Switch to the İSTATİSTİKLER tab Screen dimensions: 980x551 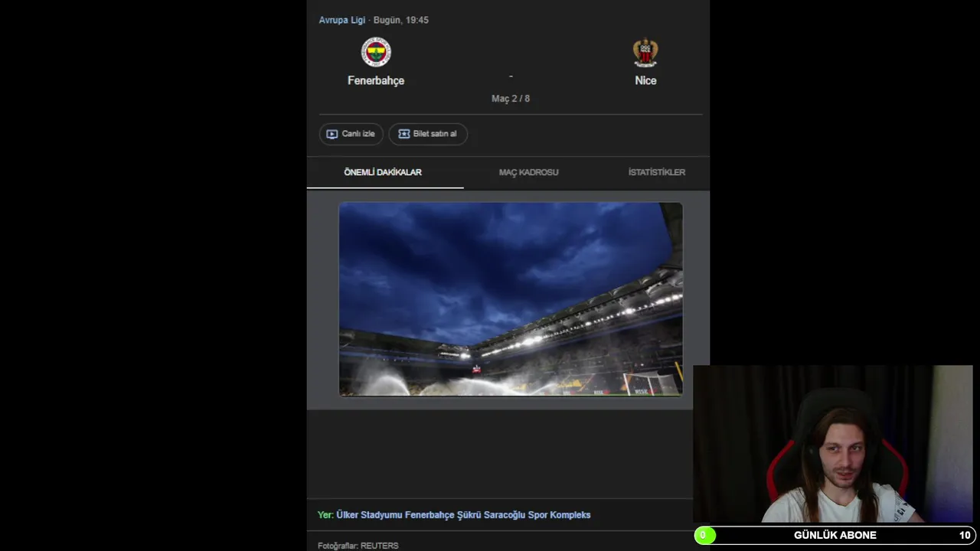pos(656,172)
